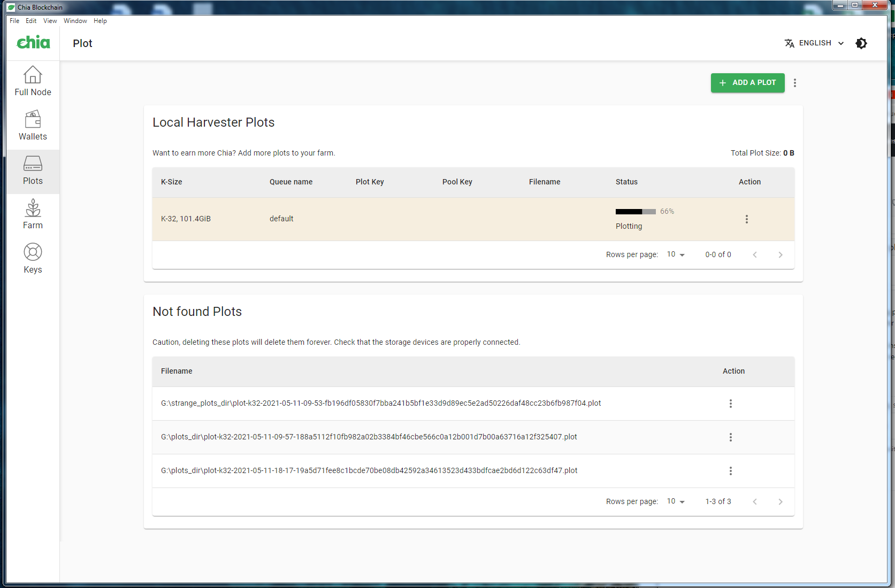Open actions for the strange_plots_dir plot file
Screen dimensions: 895x588
[x=731, y=404]
